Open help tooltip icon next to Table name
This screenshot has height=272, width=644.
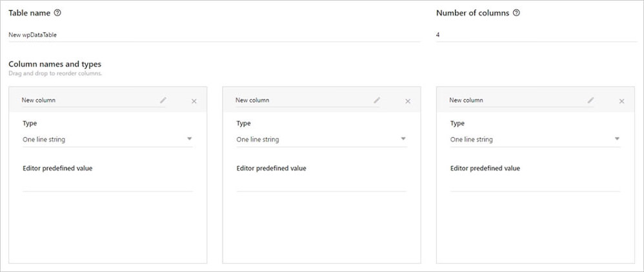click(x=57, y=13)
